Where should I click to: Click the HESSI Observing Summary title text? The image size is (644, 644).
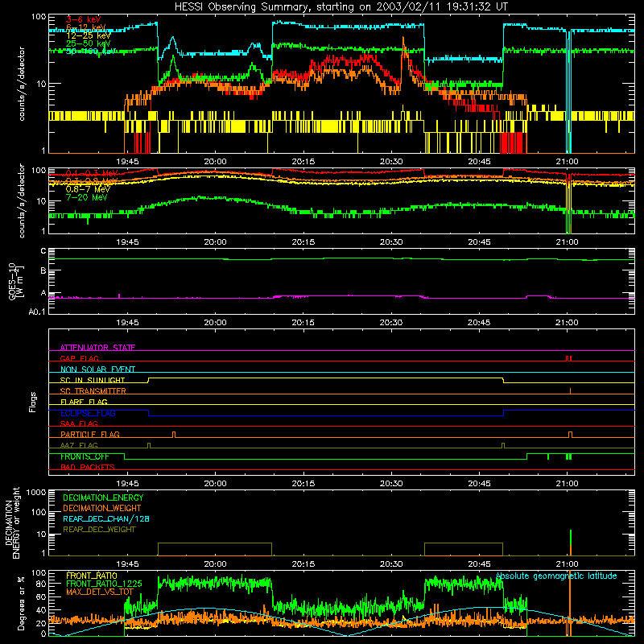[x=341, y=7]
